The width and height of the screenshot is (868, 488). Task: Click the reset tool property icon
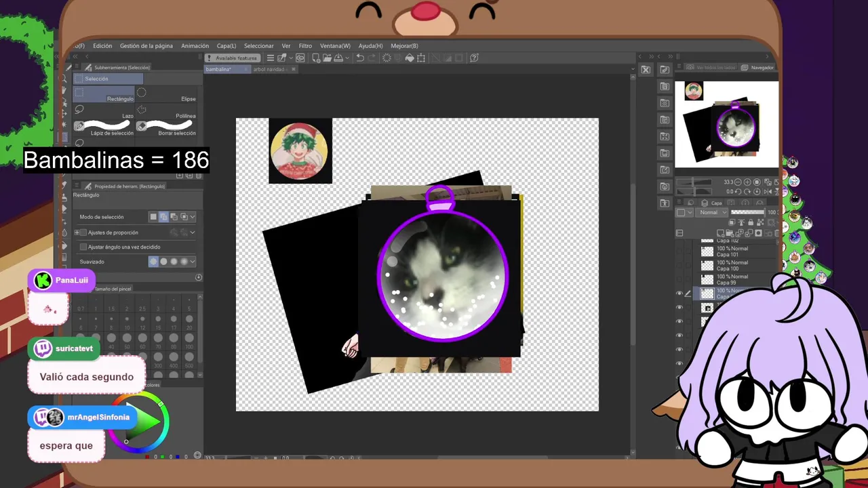pyautogui.click(x=199, y=277)
